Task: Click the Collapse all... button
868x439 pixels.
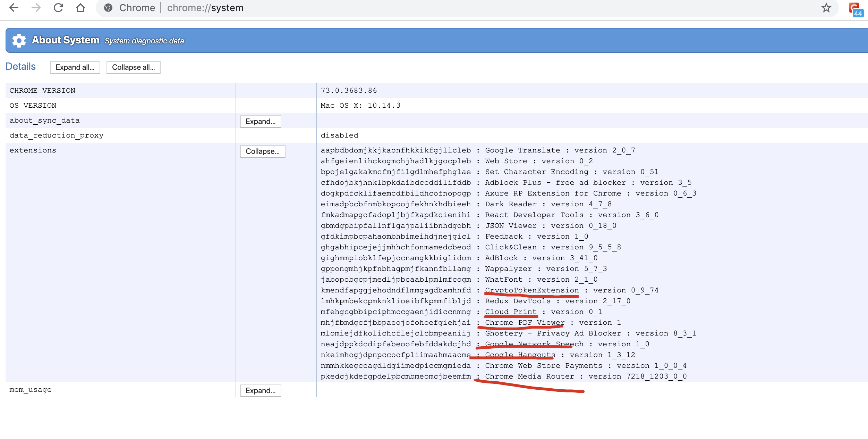Action: click(133, 67)
